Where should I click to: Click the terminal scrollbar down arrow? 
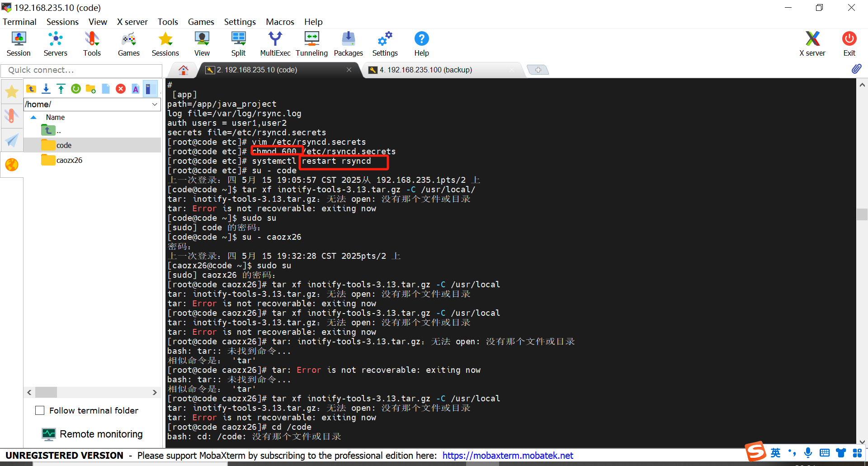tap(862, 442)
